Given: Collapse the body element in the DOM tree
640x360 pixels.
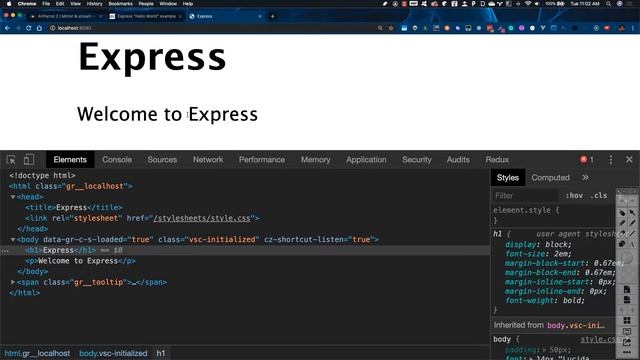Looking at the screenshot, I should (13, 240).
